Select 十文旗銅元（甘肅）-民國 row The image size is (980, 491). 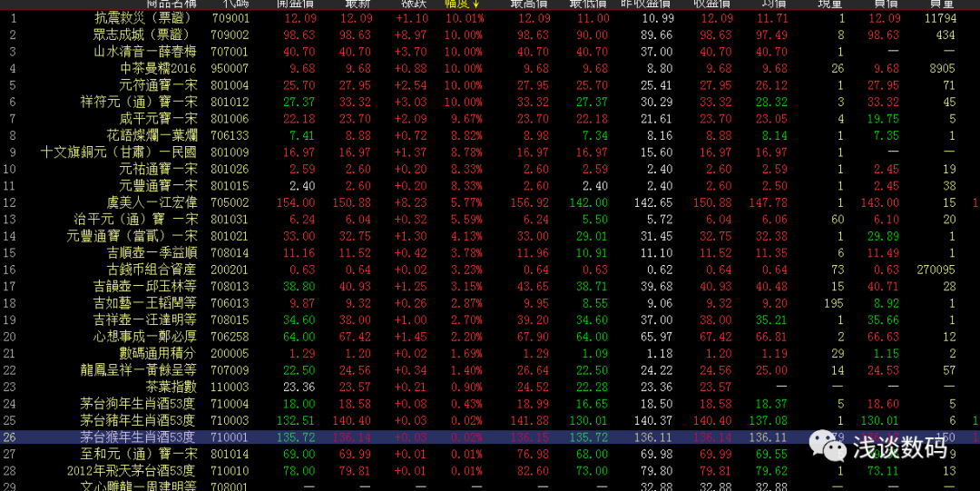tap(119, 152)
